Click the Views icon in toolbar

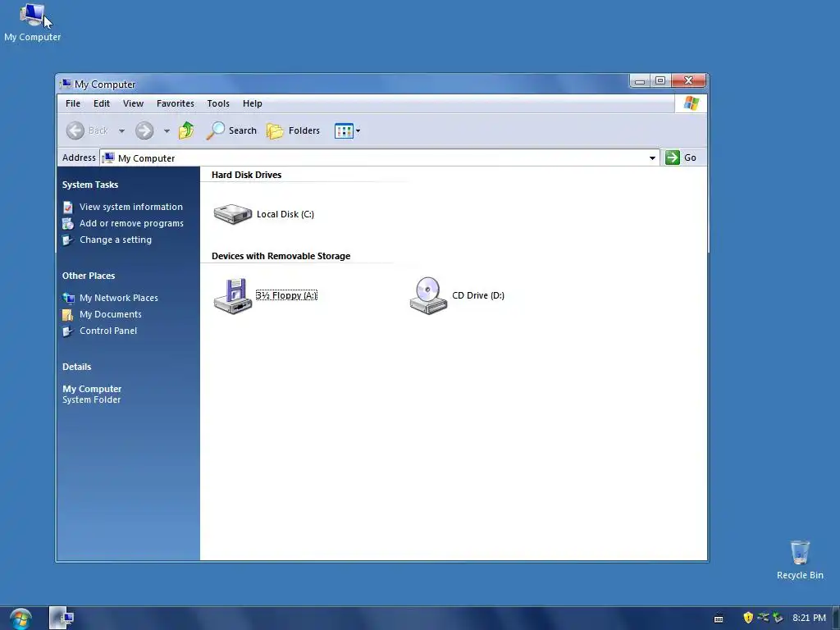[x=344, y=130]
